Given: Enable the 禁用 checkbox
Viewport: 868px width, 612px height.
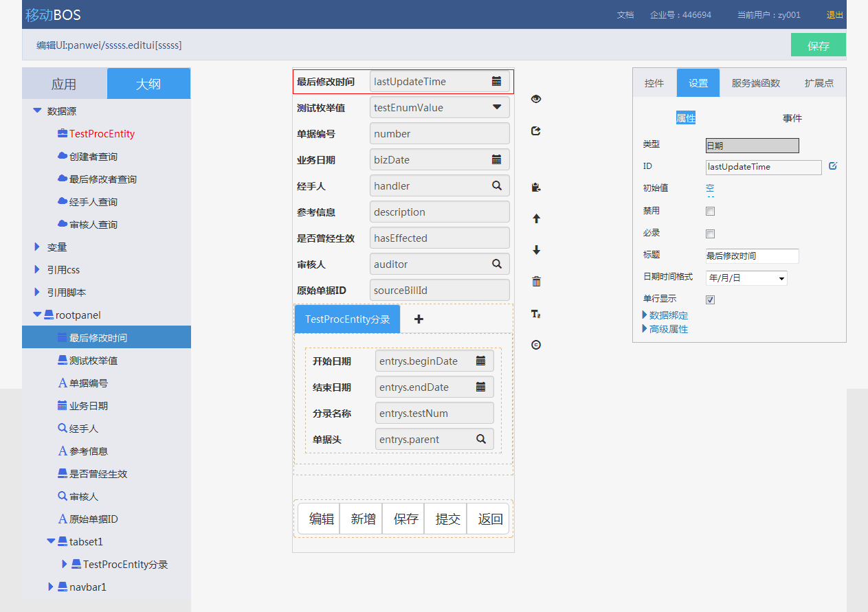Looking at the screenshot, I should coord(711,212).
